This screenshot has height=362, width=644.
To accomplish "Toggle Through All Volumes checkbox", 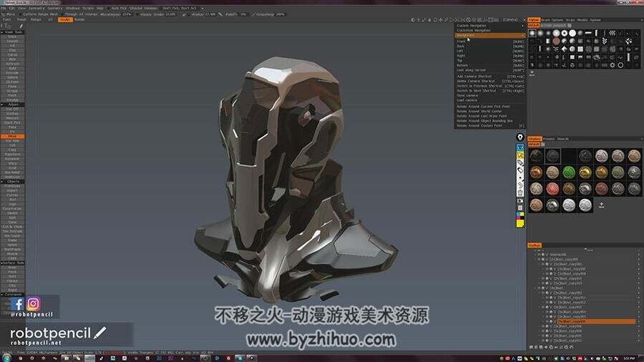I will click(62, 14).
